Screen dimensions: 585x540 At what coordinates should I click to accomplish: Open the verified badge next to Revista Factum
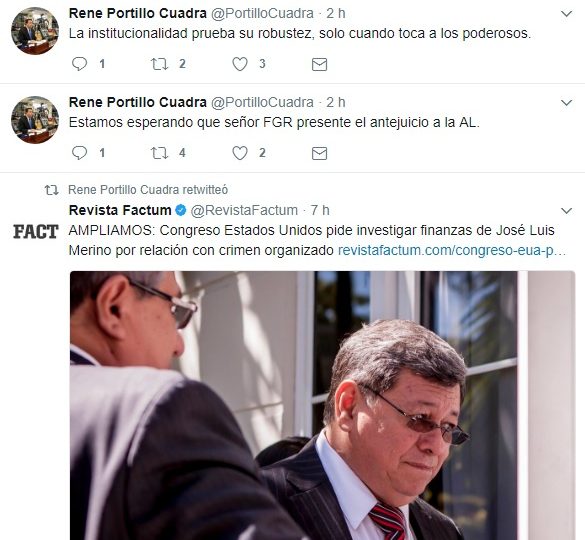pos(181,210)
